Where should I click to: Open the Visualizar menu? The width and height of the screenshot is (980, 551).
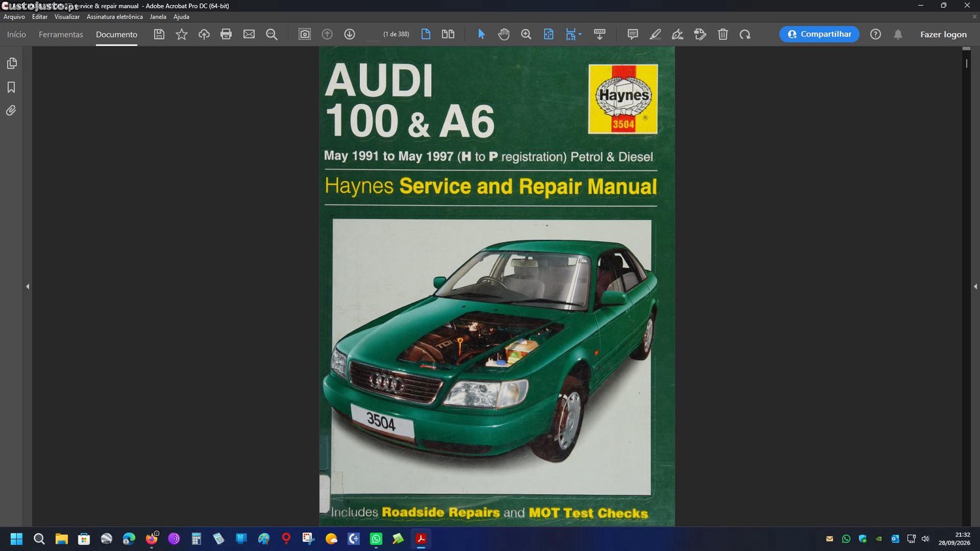point(67,17)
